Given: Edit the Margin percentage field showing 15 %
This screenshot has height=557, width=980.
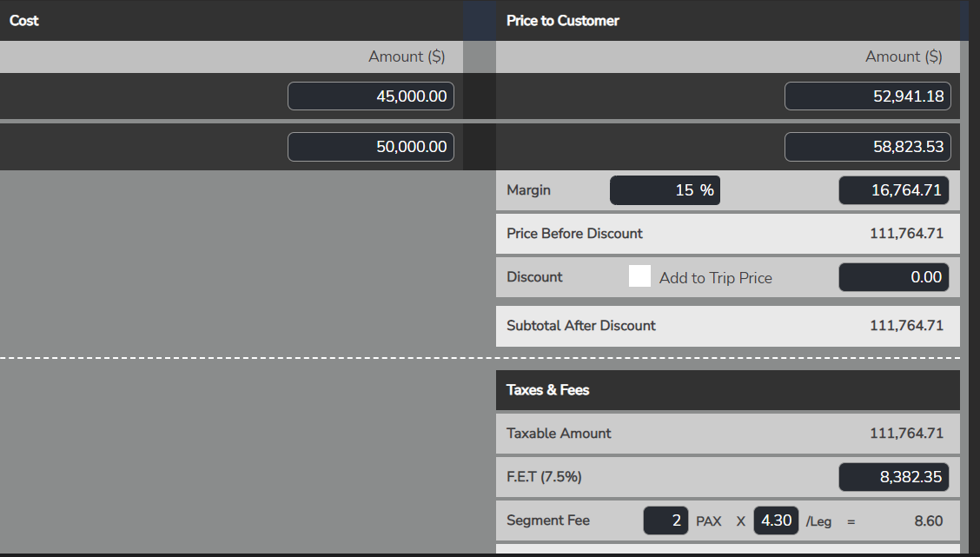Looking at the screenshot, I should pos(665,190).
